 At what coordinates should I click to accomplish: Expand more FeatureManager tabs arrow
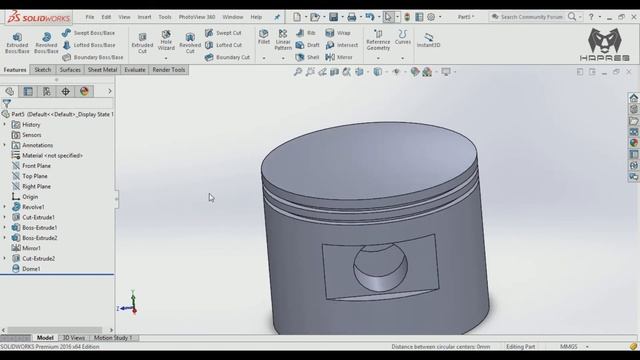[x=109, y=91]
